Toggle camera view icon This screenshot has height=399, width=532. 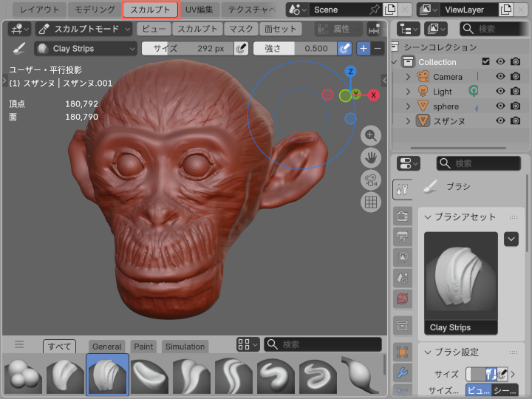370,180
